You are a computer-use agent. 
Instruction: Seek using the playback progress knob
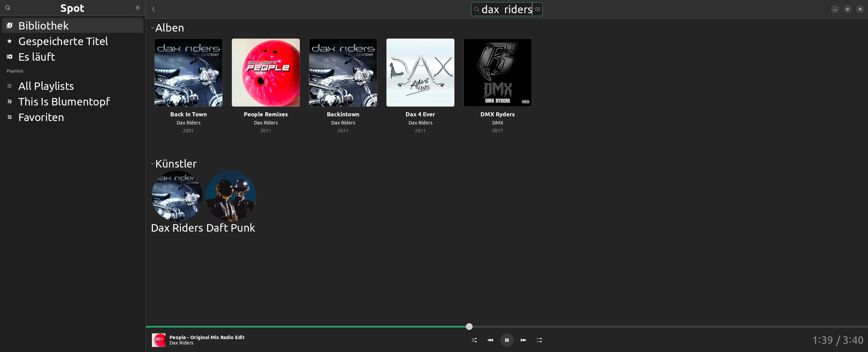[x=469, y=327]
